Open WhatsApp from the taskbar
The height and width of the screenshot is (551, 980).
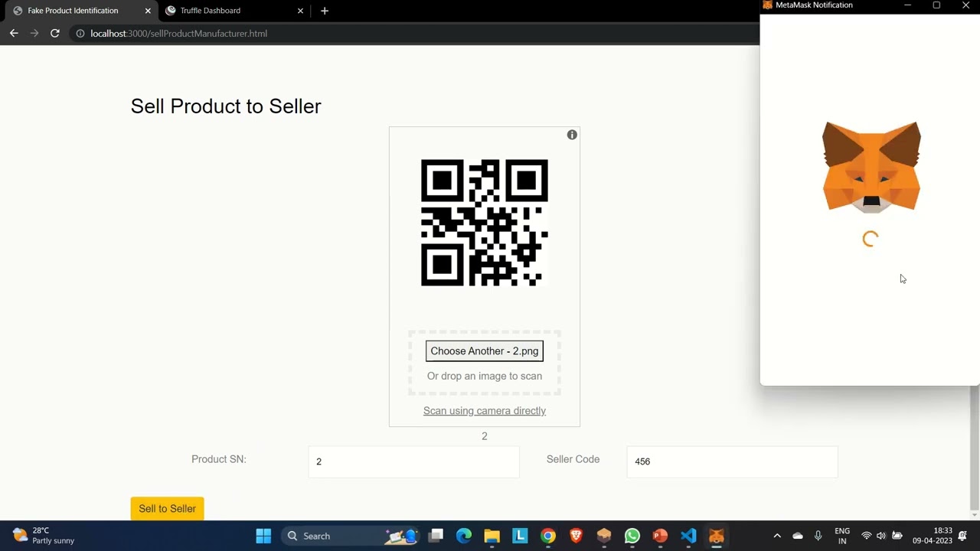point(632,536)
